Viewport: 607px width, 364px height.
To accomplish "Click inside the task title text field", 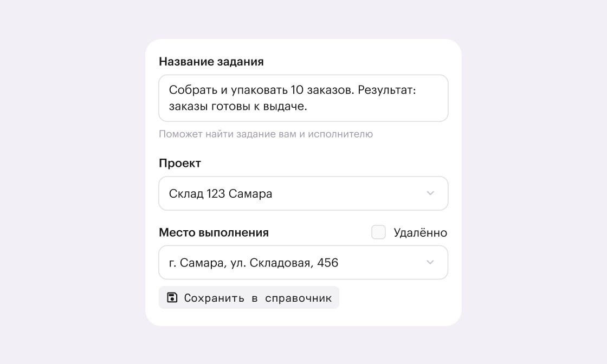I will 303,98.
